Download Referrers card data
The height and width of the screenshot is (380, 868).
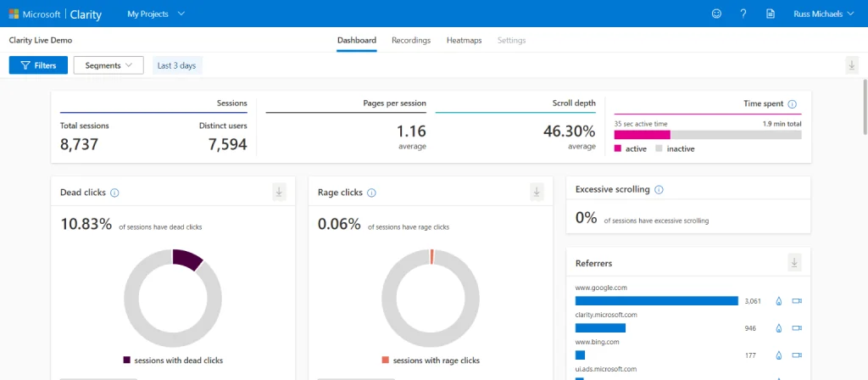[794, 263]
